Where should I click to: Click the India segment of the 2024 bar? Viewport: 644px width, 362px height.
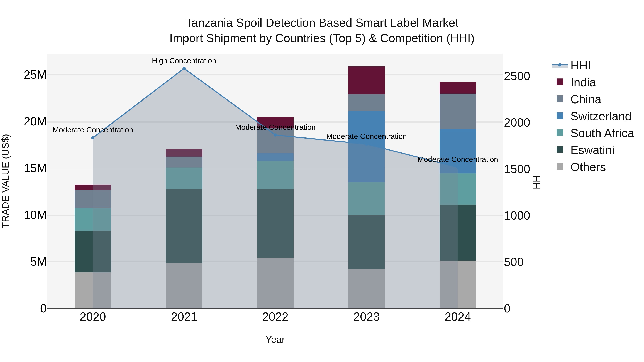tap(458, 88)
